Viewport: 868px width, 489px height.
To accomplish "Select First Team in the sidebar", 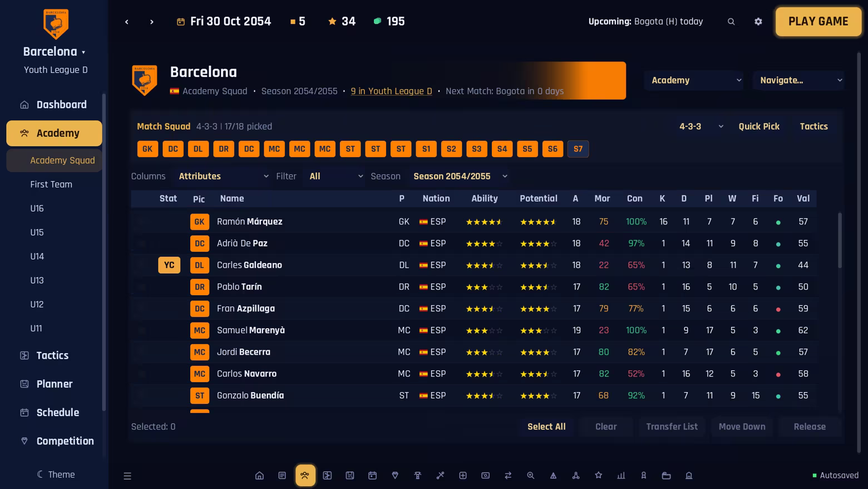I will point(54,184).
